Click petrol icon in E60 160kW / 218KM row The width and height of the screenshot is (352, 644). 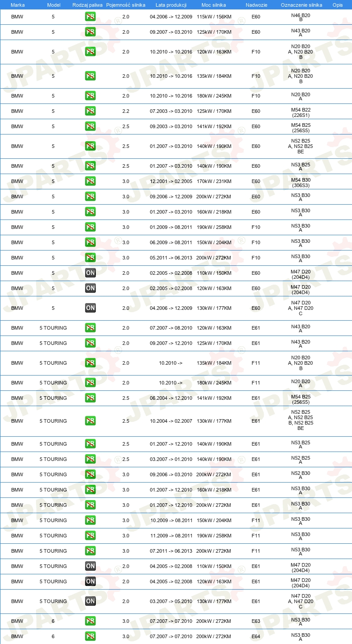point(90,212)
